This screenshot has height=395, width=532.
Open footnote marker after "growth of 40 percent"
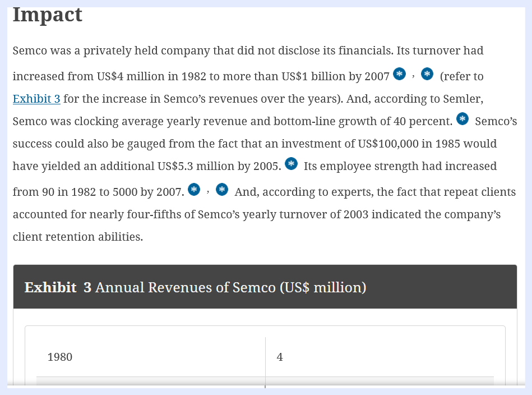tap(462, 118)
